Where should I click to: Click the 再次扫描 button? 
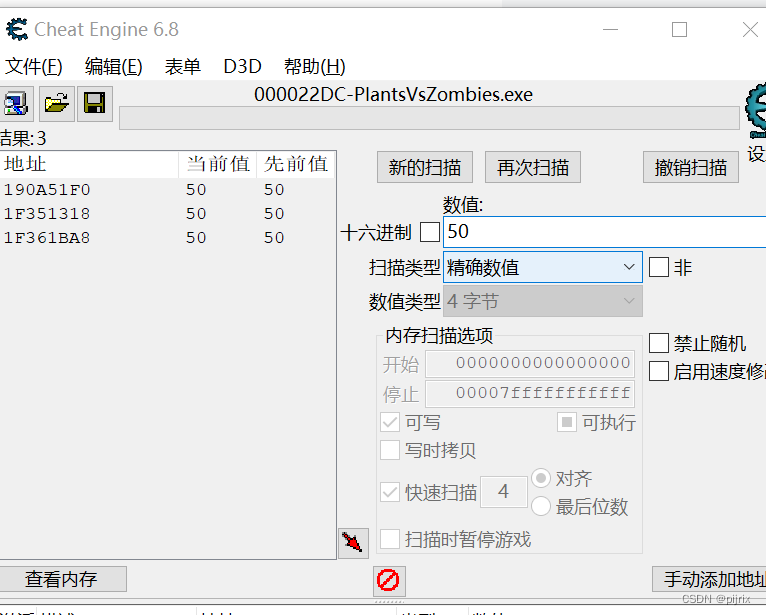click(x=532, y=167)
